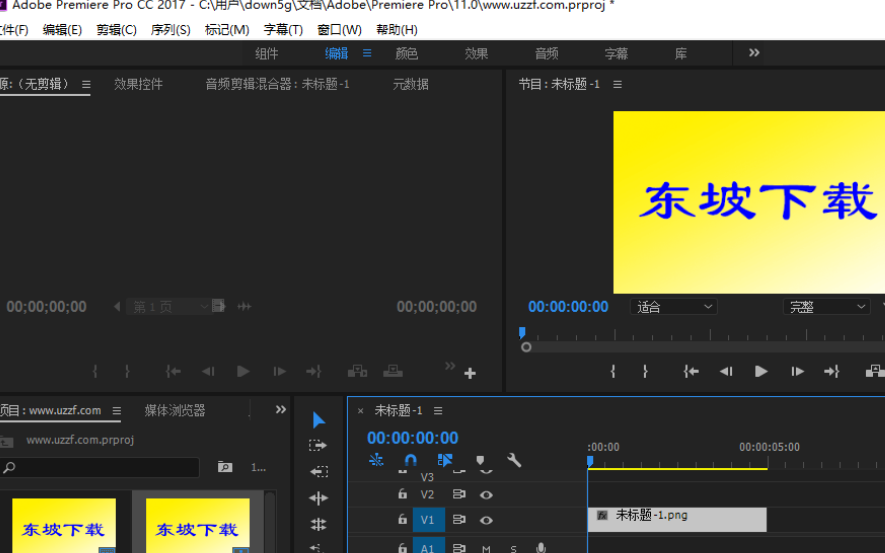Mark Out in the Program monitor
The width and height of the screenshot is (885, 553).
pos(645,371)
